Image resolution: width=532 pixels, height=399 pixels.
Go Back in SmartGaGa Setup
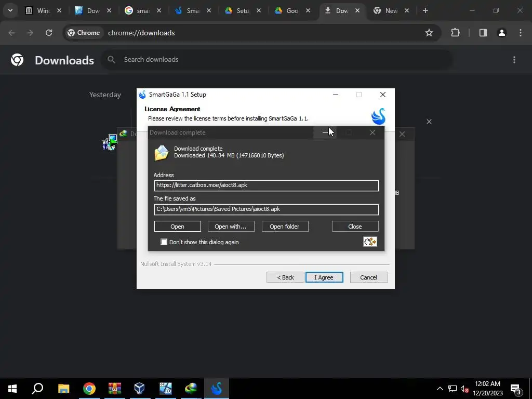click(x=285, y=277)
